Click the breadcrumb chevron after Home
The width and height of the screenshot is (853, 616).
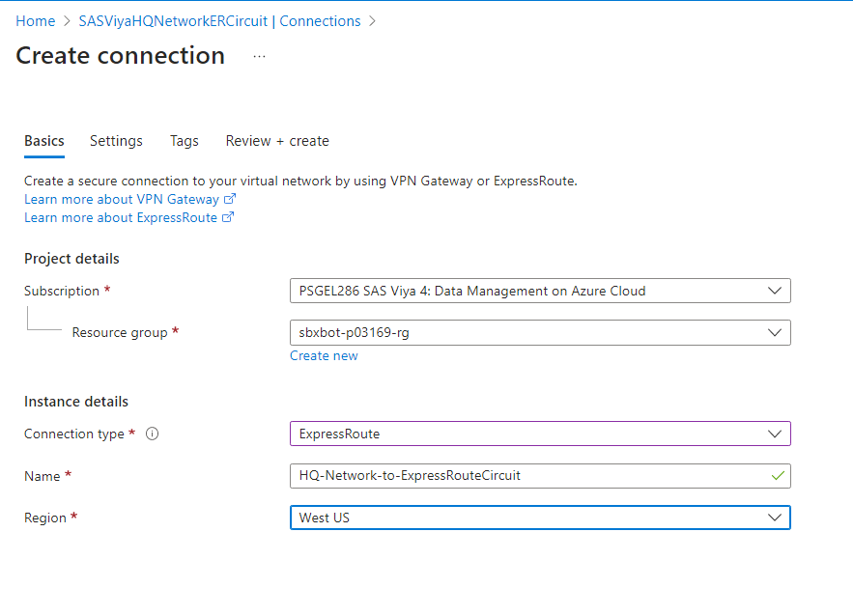(68, 21)
